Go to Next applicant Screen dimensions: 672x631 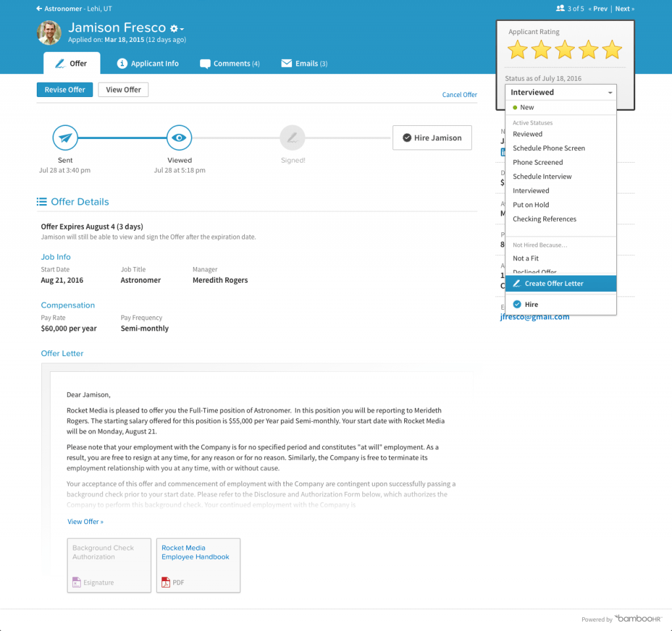[625, 9]
